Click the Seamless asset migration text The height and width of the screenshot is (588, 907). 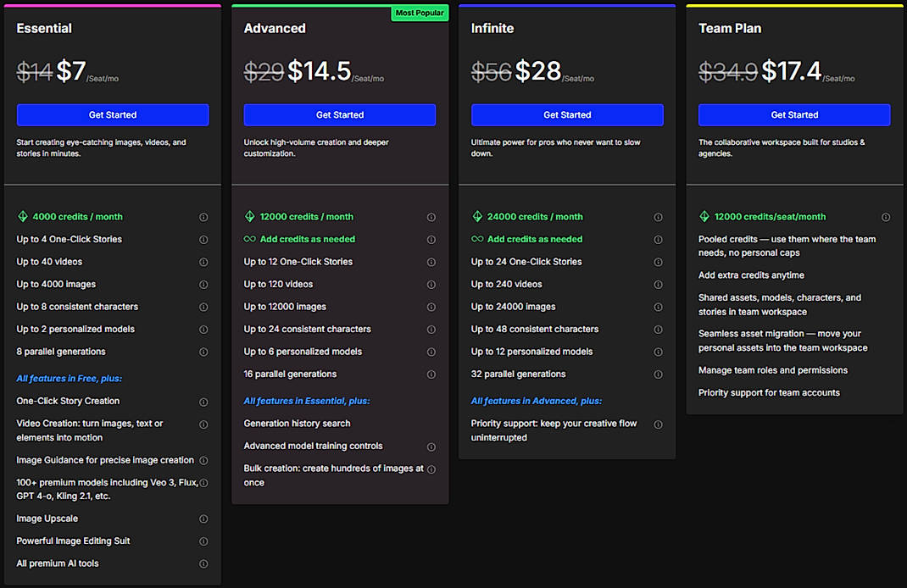pyautogui.click(x=782, y=341)
